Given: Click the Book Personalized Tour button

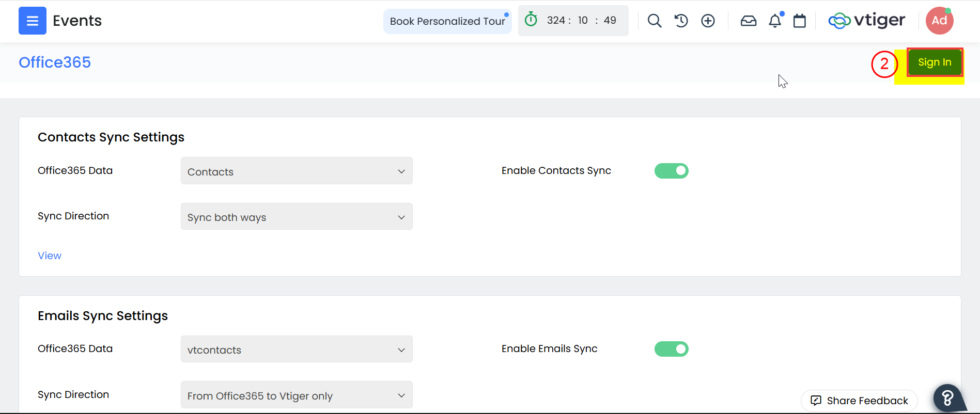Looking at the screenshot, I should tap(447, 21).
